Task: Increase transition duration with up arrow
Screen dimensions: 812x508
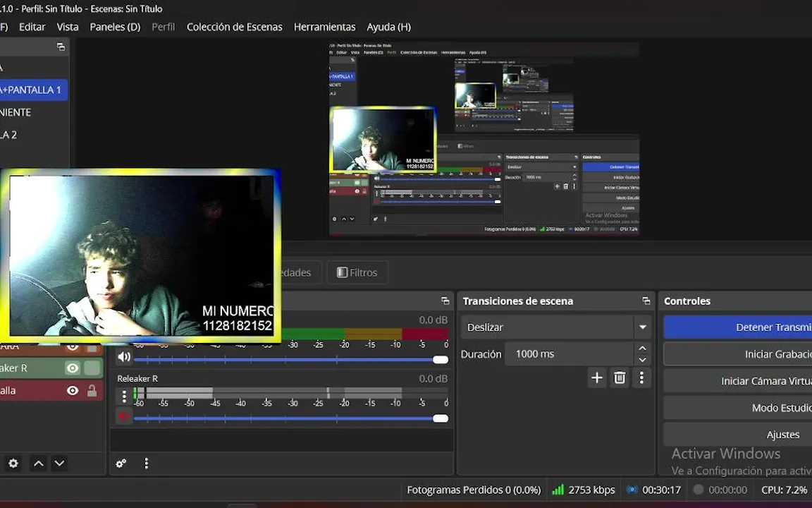Action: (x=642, y=349)
